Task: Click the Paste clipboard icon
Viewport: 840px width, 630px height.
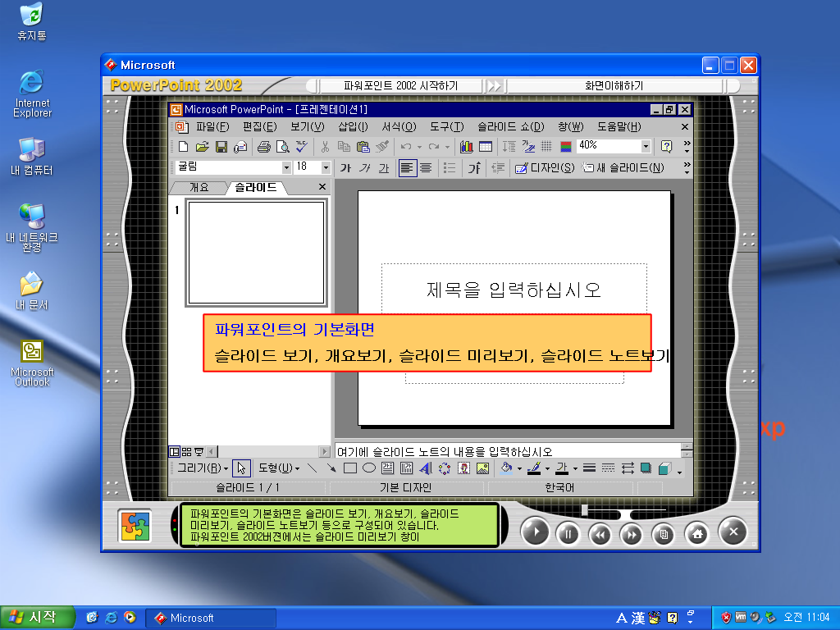Action: pyautogui.click(x=363, y=146)
